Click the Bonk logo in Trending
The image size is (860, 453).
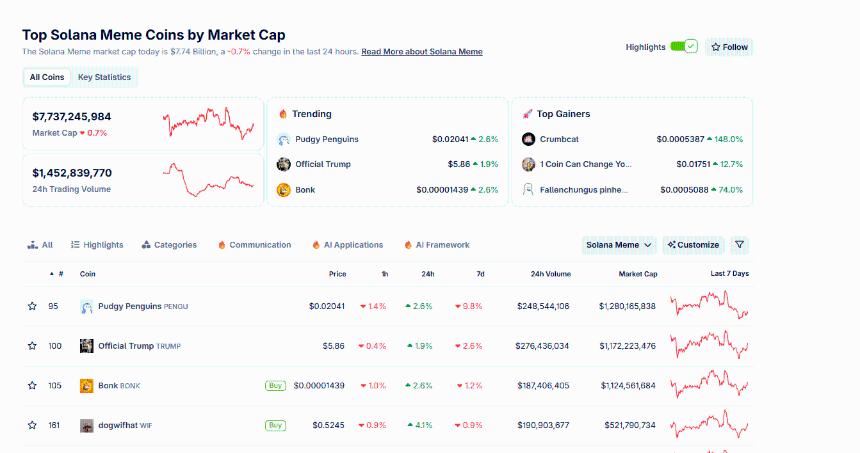click(x=284, y=190)
